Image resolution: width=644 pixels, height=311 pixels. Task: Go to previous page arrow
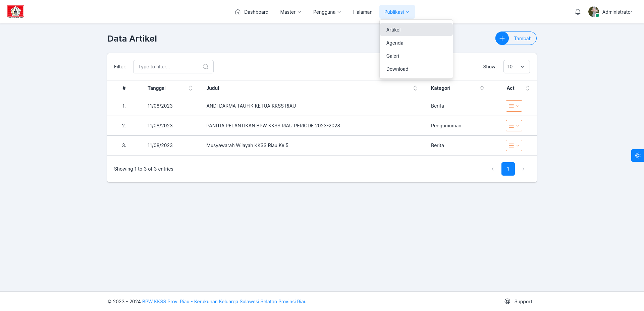[x=493, y=169]
